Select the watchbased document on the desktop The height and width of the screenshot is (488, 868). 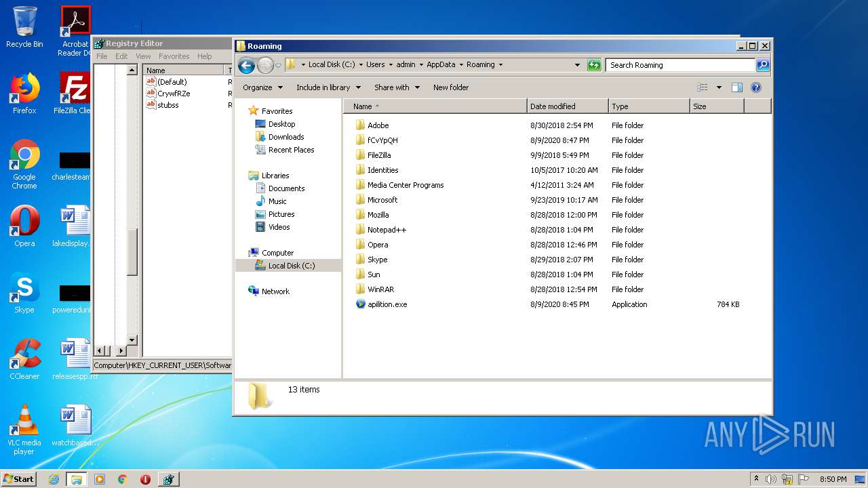[75, 426]
